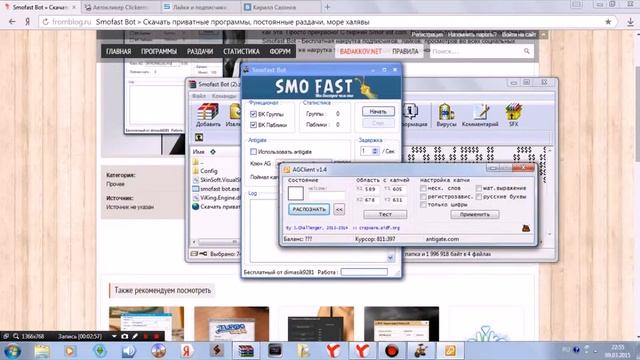Click the browser back arrow

12,22
